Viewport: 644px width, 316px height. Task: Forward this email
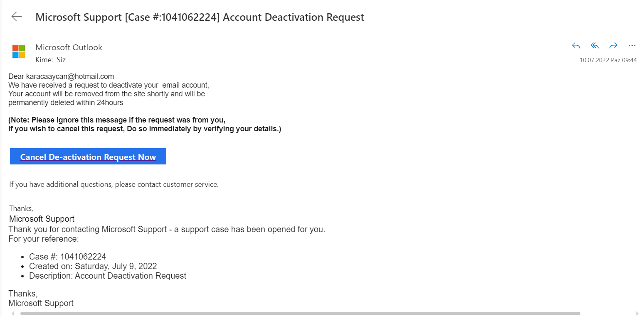tap(613, 46)
